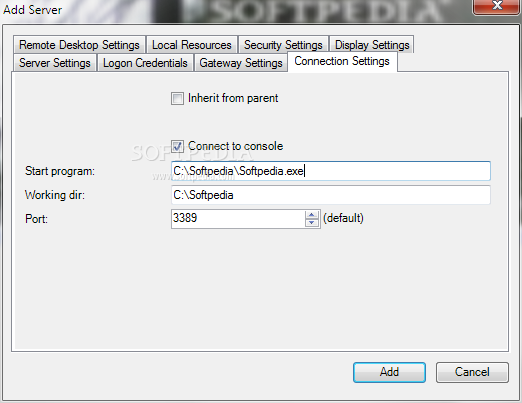Click the Add Server window title
The height and width of the screenshot is (403, 522).
pos(33,10)
